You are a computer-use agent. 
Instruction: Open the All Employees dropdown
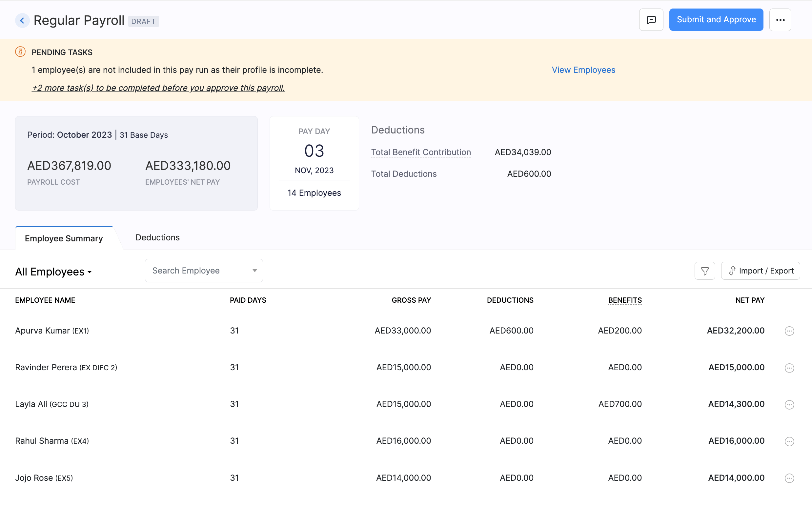coord(54,272)
